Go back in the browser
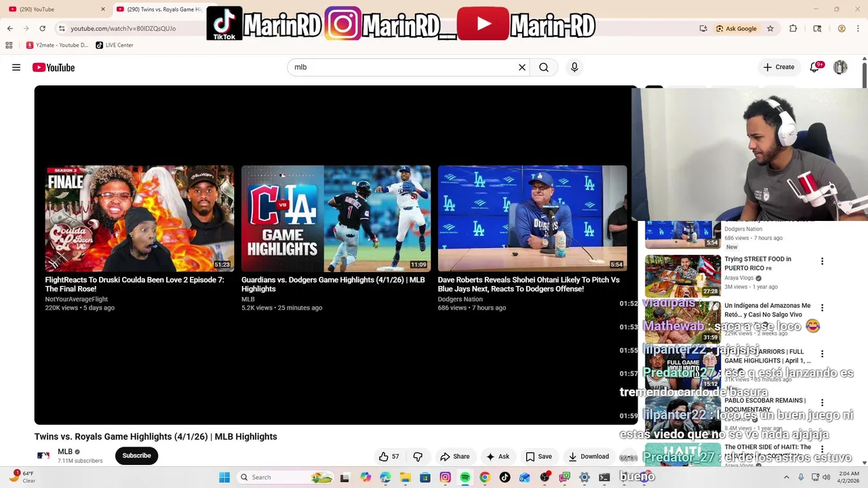 point(9,28)
